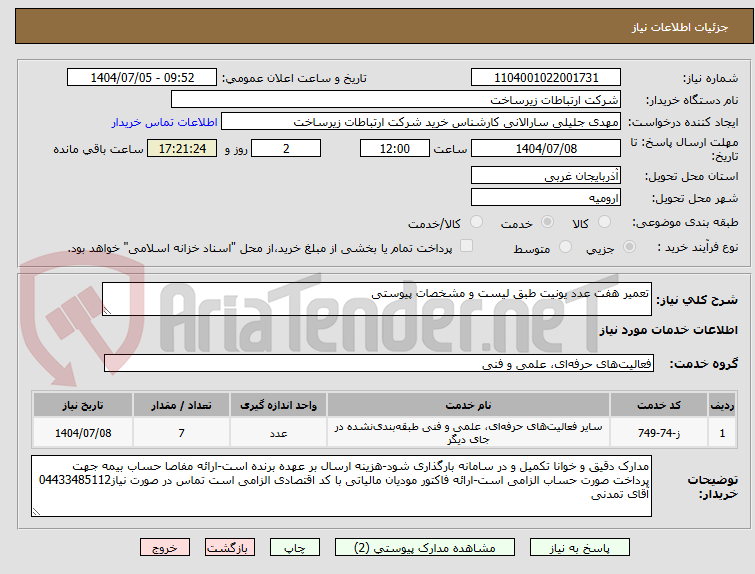Click the خروج exit button
This screenshot has height=574, width=755.
pos(165,548)
